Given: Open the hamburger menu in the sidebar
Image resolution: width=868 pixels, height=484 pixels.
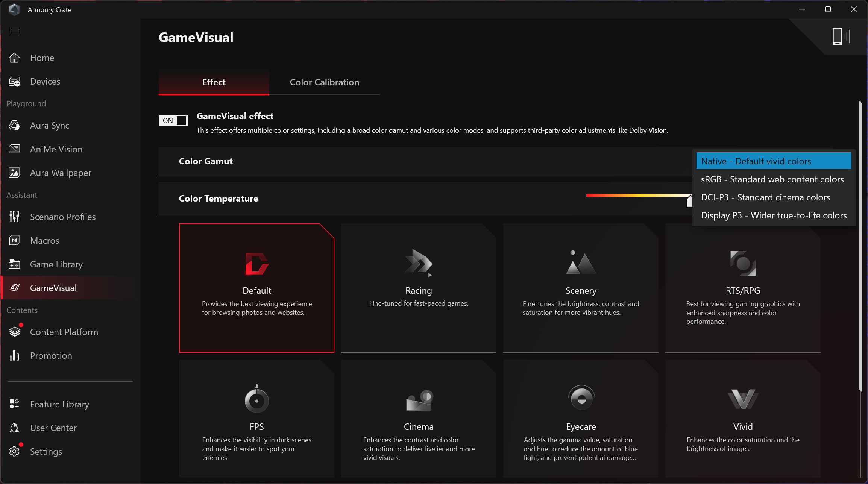Looking at the screenshot, I should coord(14,32).
